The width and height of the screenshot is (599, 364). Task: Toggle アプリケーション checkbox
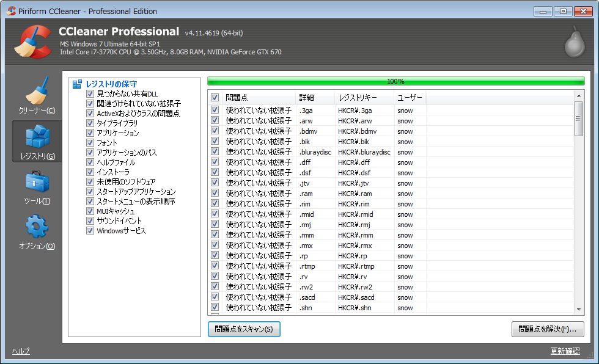click(90, 133)
